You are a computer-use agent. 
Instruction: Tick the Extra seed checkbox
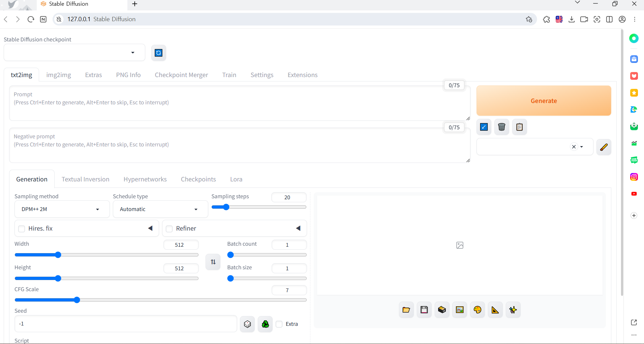[x=279, y=324]
